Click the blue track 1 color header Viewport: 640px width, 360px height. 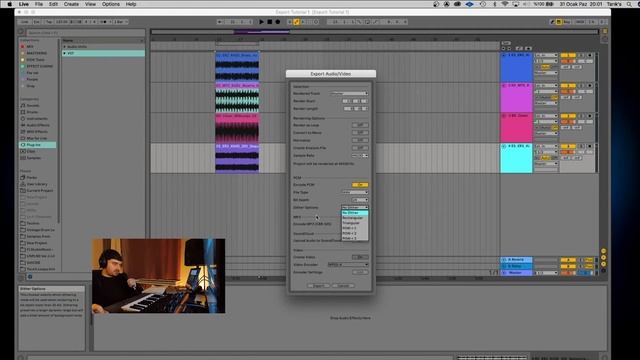[516, 67]
